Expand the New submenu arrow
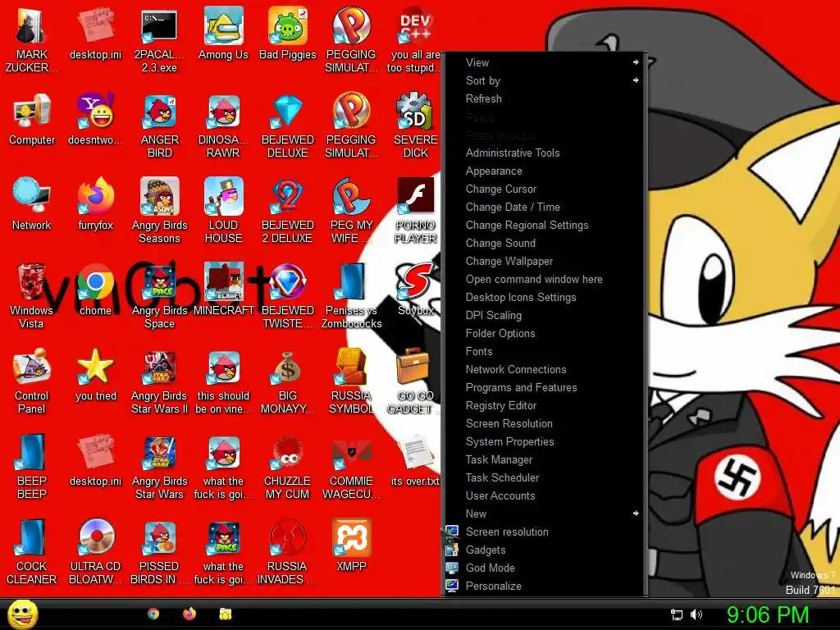Viewport: 840px width, 630px height. pos(636,514)
